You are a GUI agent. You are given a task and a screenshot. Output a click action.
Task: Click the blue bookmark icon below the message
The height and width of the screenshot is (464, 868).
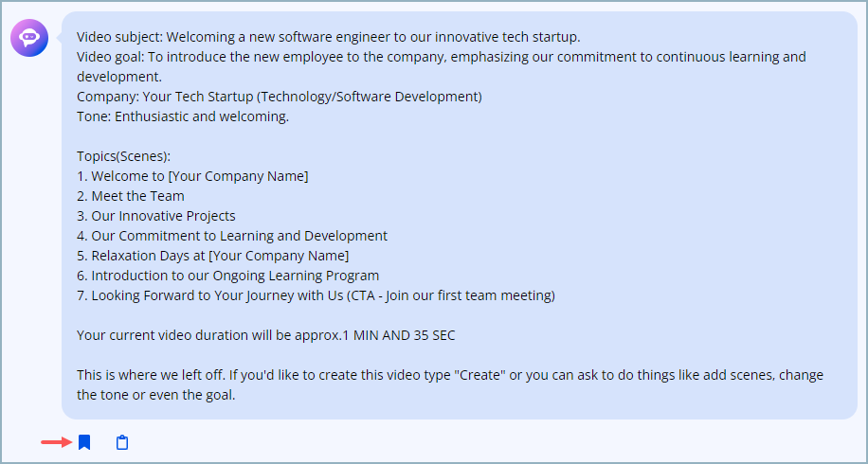tap(84, 442)
